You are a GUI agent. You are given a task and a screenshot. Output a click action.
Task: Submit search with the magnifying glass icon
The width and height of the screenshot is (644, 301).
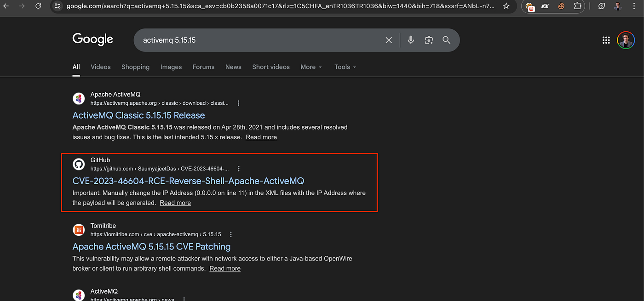point(446,40)
